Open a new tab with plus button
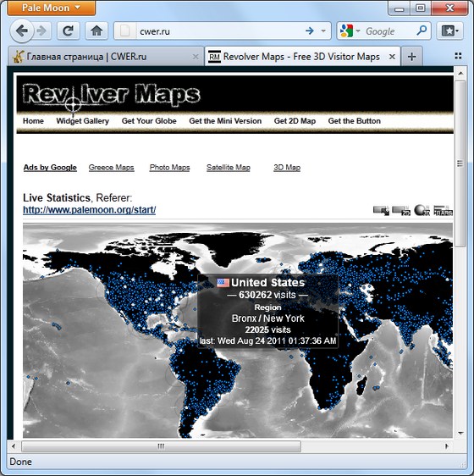This screenshot has width=474, height=476. tap(411, 57)
